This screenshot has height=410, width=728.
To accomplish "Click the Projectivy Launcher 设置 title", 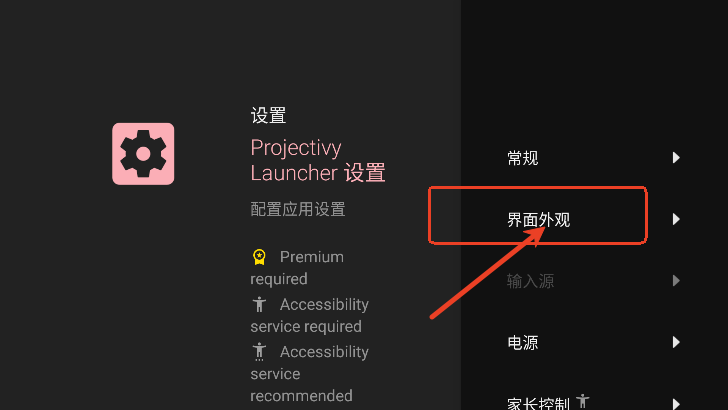I will [x=318, y=160].
